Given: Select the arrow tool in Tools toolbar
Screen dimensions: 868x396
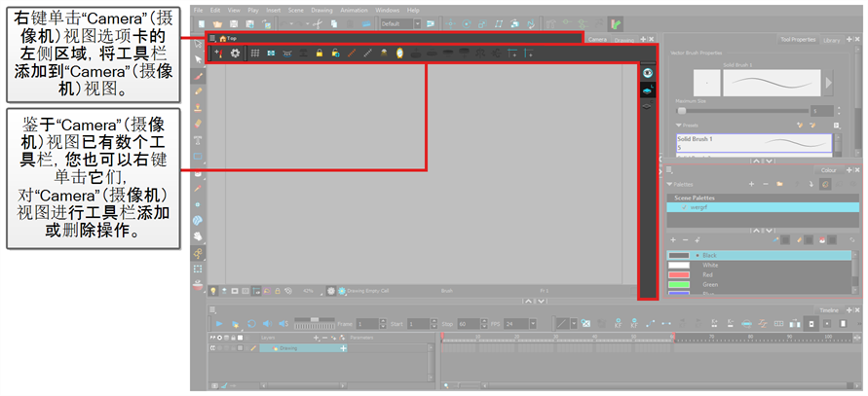Looking at the screenshot, I should pos(199,59).
